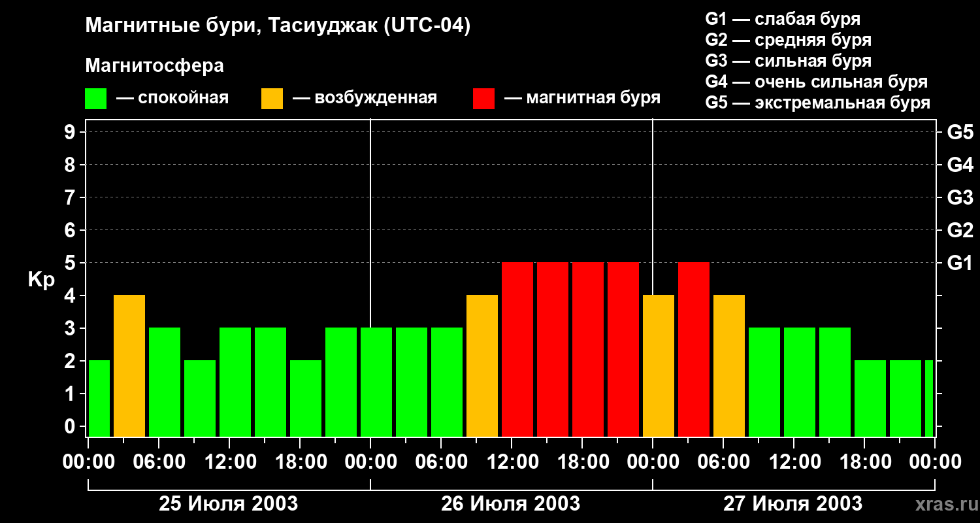Screen dimensions: 980x523
Task: Click the G5 storm level label
Action: click(x=960, y=132)
